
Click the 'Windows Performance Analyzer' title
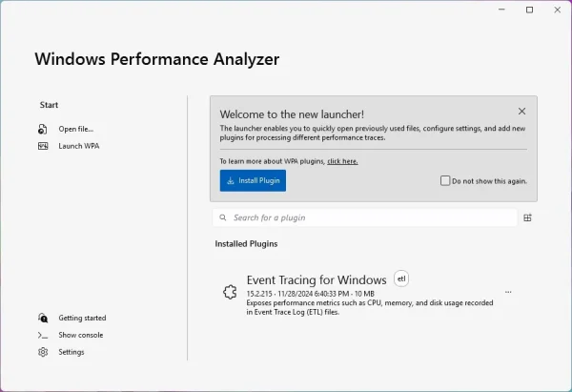(157, 59)
